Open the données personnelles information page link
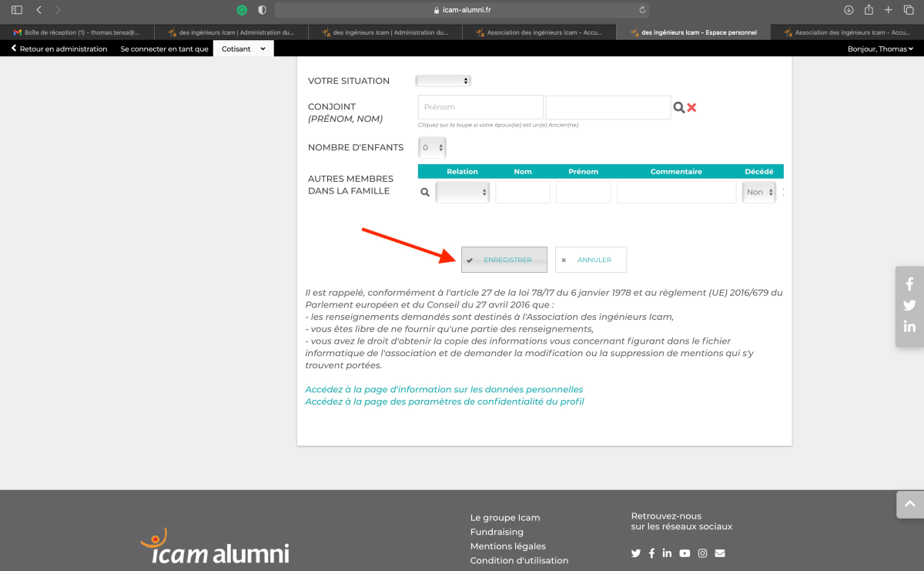This screenshot has height=571, width=924. [444, 389]
